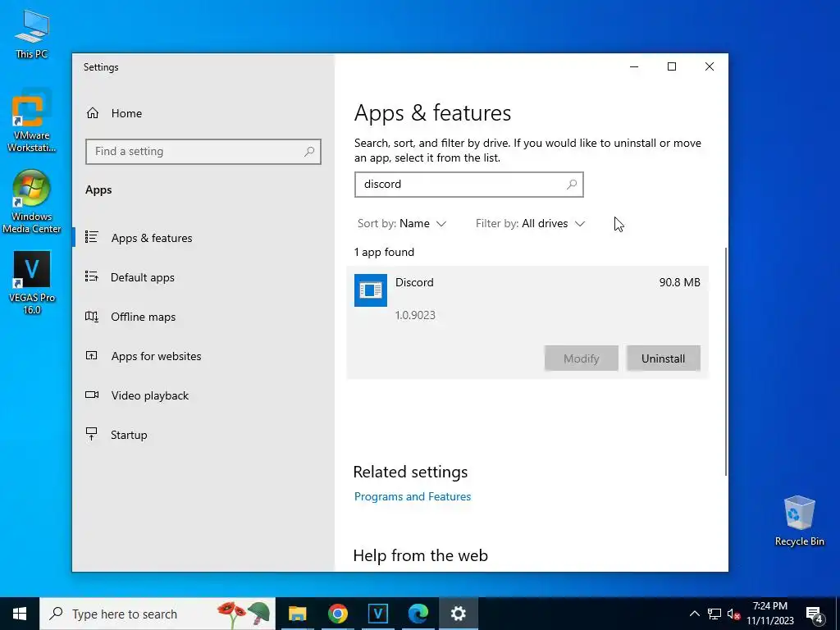Click Discord version 1.0.9023 text
The width and height of the screenshot is (840, 630).
(x=415, y=315)
